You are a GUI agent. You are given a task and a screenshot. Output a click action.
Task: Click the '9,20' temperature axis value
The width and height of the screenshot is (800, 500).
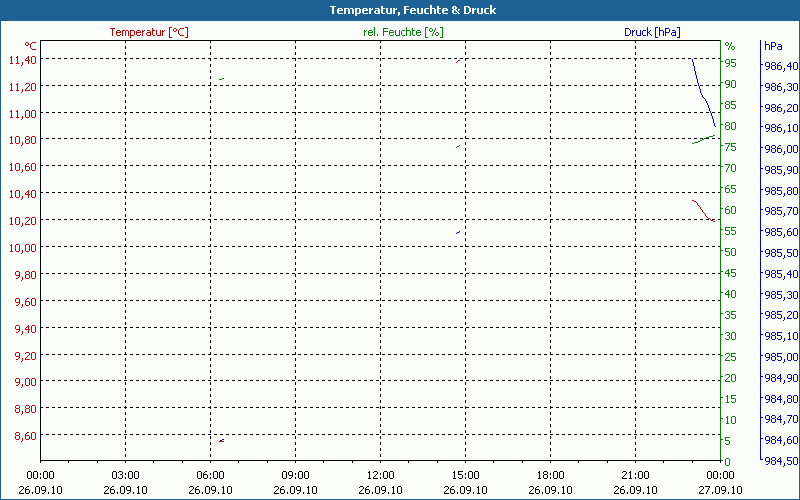(x=26, y=356)
